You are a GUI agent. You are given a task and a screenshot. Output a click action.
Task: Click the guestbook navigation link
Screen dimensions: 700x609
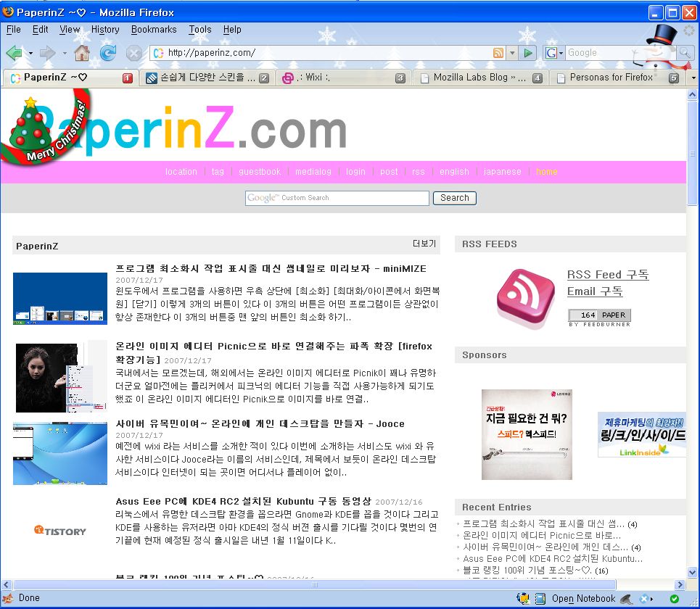coord(260,171)
